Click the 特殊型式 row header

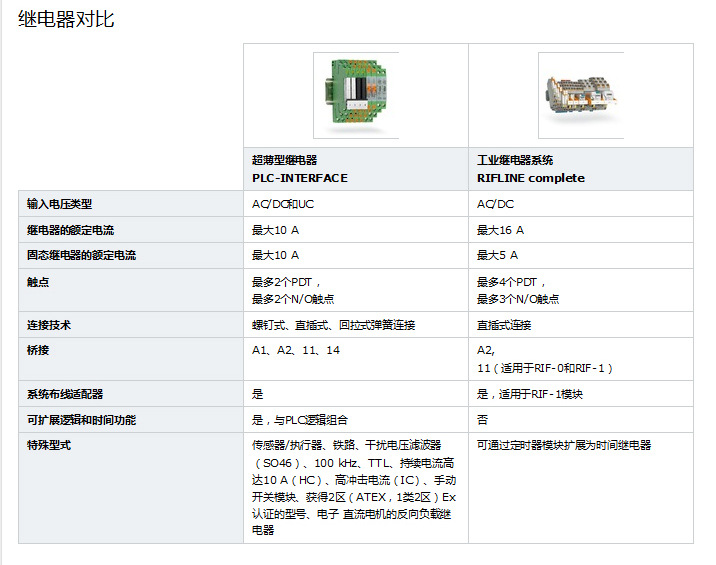click(x=49, y=445)
